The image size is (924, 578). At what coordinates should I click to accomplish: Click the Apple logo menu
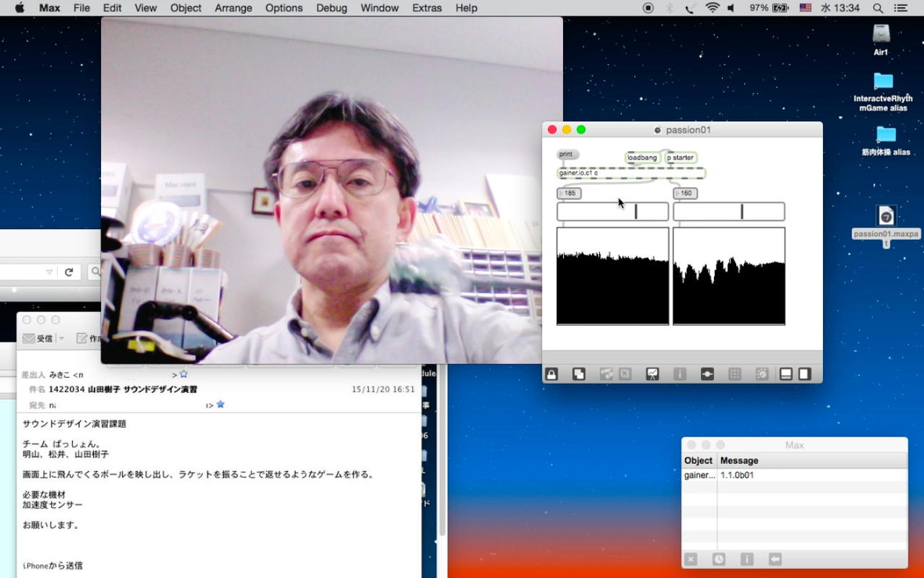[x=19, y=8]
